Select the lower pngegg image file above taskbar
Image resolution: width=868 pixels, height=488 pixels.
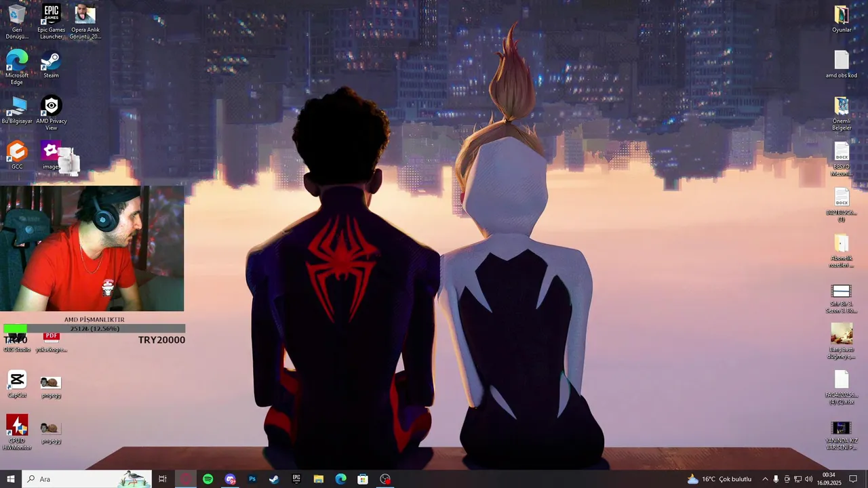click(x=50, y=432)
